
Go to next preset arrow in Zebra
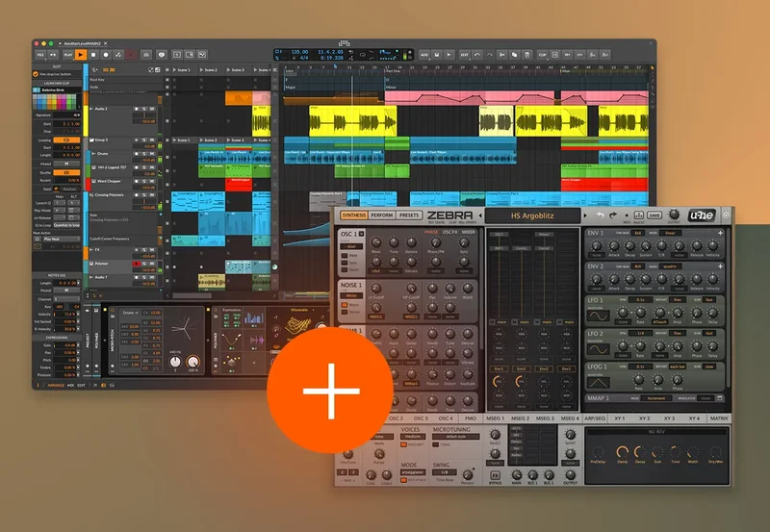point(585,215)
